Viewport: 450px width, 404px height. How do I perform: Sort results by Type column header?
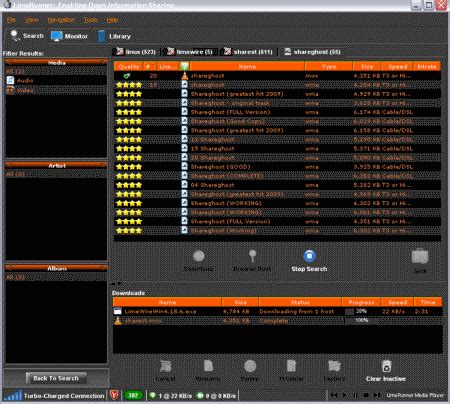pyautogui.click(x=329, y=66)
